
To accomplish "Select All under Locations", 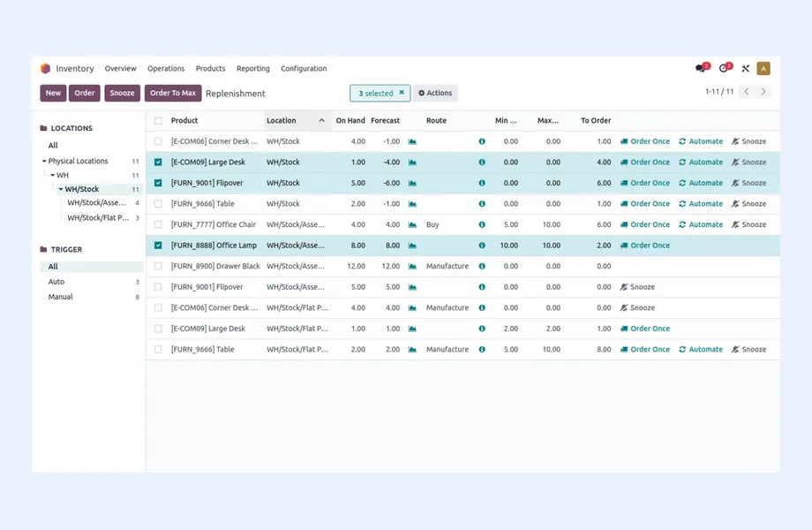I will (x=53, y=145).
